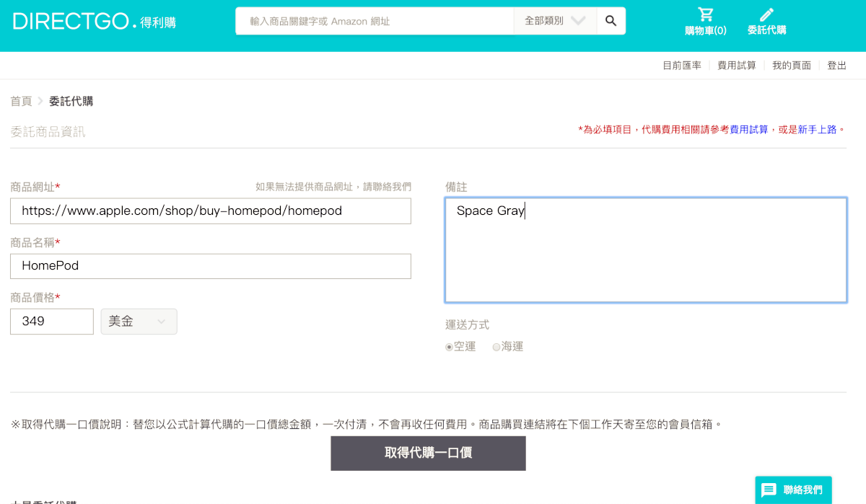Open the 美金 currency dropdown
The width and height of the screenshot is (866, 504).
(x=139, y=322)
